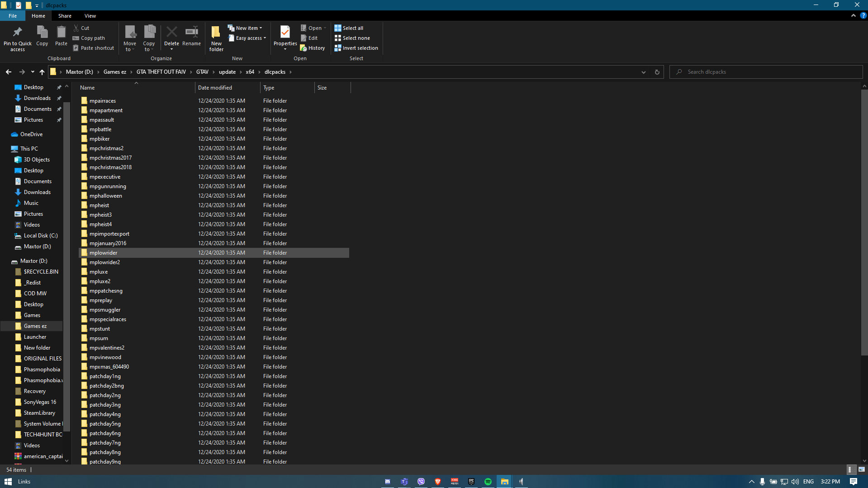Open the File menu
868x488 pixels.
pyautogui.click(x=13, y=16)
